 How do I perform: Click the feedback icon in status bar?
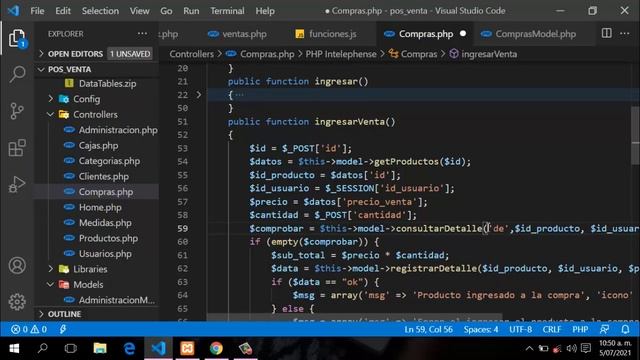pyautogui.click(x=604, y=329)
